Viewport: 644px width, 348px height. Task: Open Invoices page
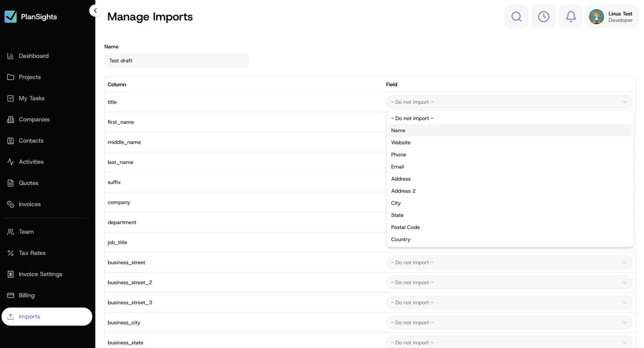(x=47, y=204)
